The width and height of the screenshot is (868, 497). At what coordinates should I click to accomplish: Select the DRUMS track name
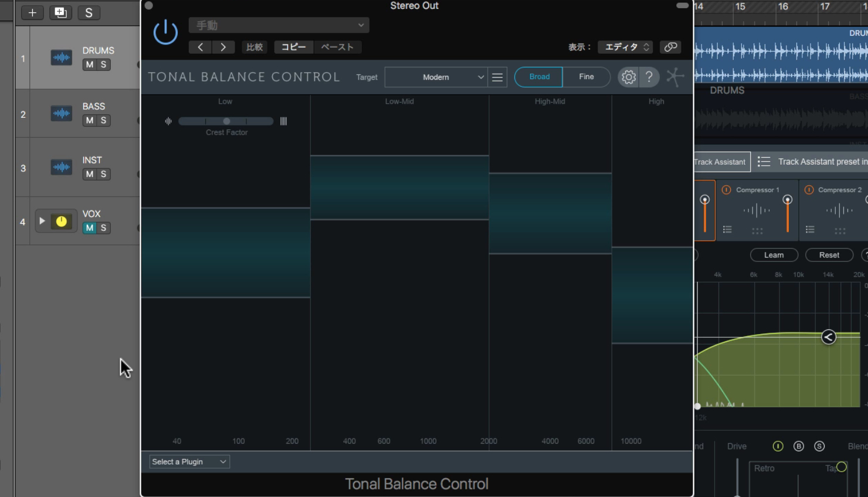pos(98,50)
